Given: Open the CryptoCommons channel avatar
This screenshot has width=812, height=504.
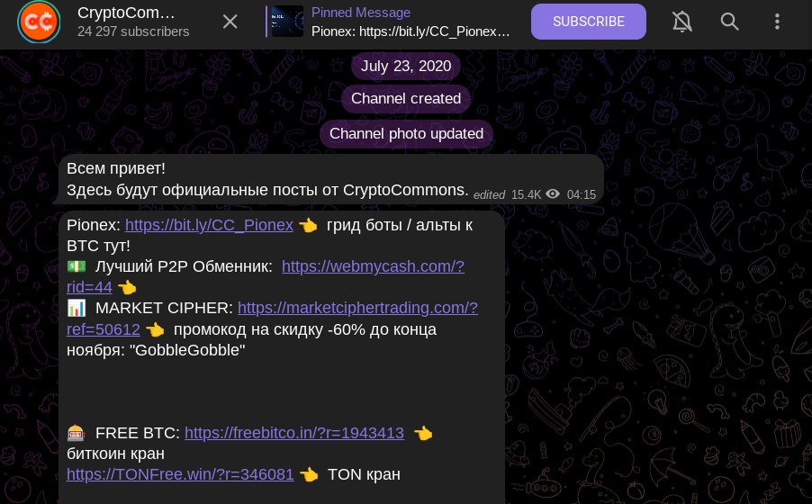Looking at the screenshot, I should [39, 22].
